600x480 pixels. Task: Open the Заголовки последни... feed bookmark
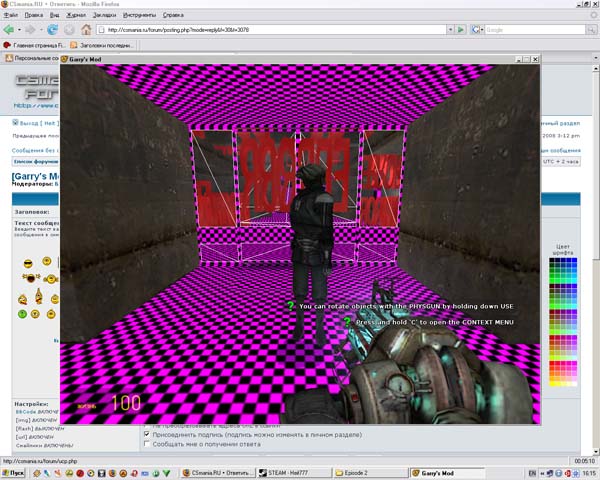point(102,45)
